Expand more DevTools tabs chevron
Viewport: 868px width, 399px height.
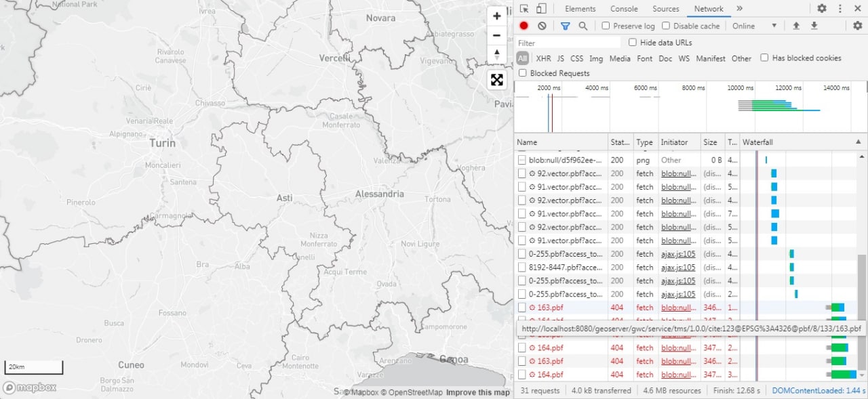click(739, 9)
